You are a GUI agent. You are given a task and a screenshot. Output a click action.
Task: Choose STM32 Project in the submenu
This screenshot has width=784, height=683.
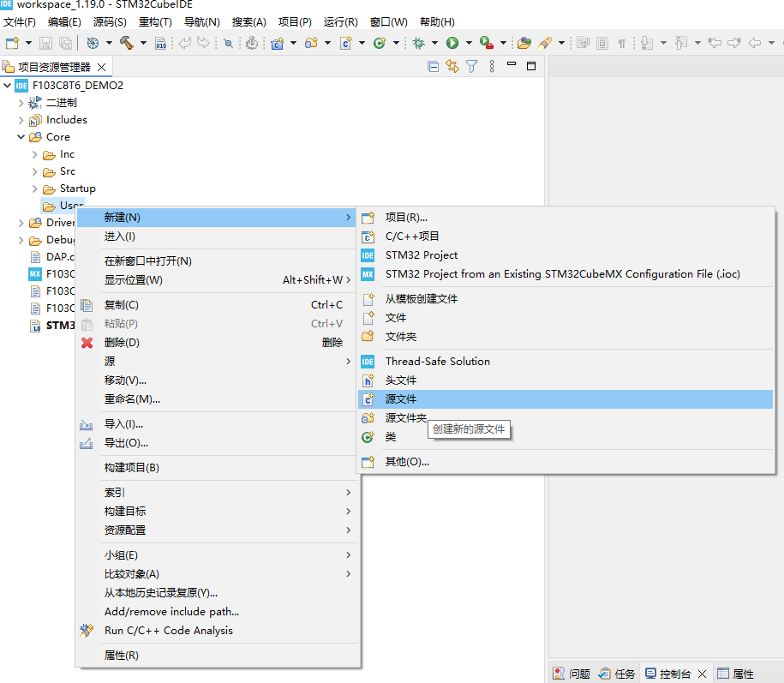click(x=566, y=255)
